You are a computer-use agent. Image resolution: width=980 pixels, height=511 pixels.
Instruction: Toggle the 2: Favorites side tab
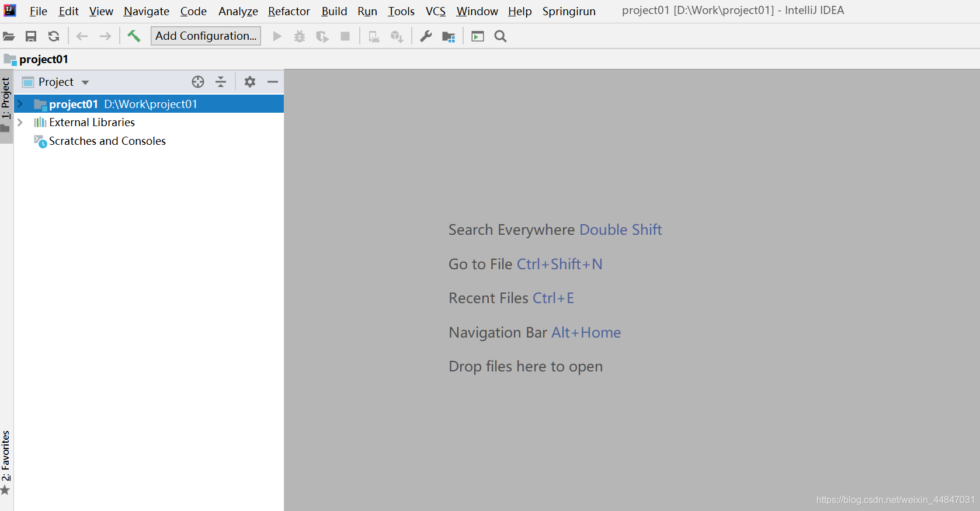coord(6,463)
